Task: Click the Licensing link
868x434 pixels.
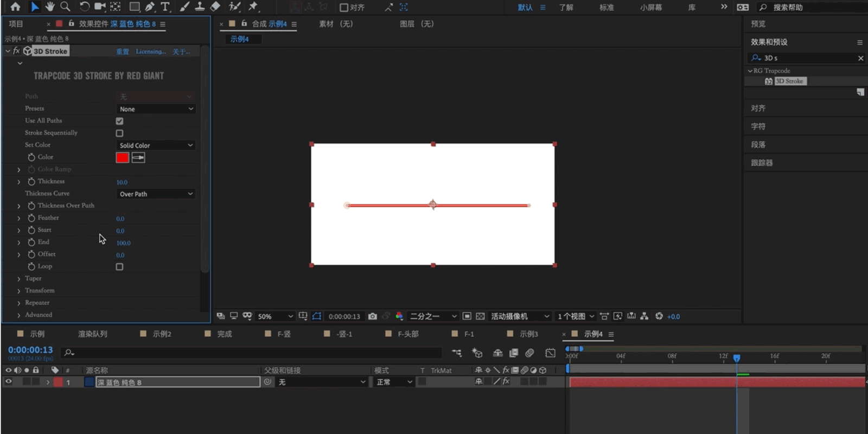Action: tap(151, 52)
